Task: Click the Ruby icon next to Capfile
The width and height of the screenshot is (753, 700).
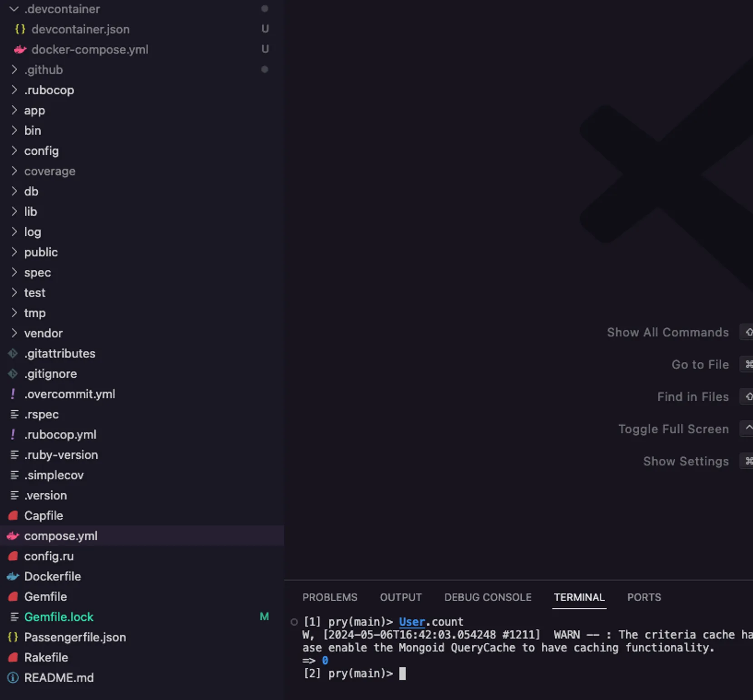Action: pyautogui.click(x=13, y=515)
